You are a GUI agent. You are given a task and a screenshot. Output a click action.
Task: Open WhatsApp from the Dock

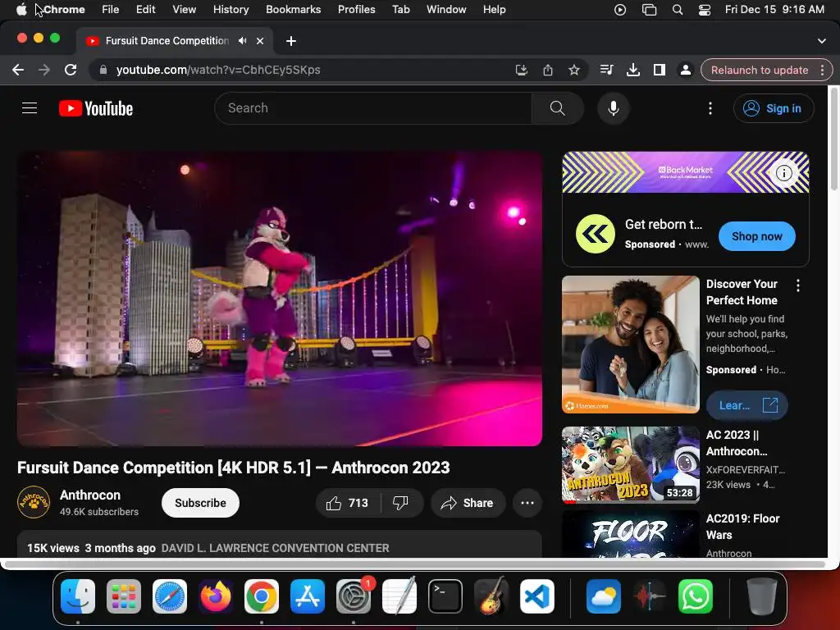696,596
